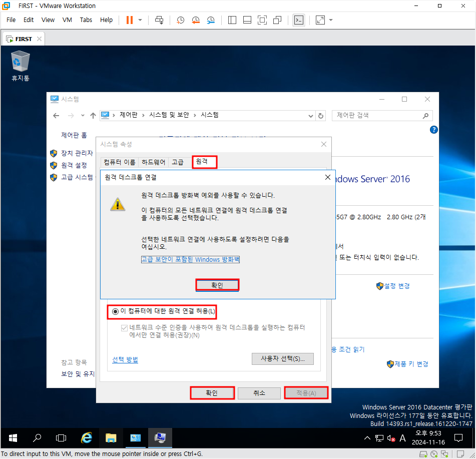Open the Tabs menu
Screen dimensions: 476x459
(86, 20)
